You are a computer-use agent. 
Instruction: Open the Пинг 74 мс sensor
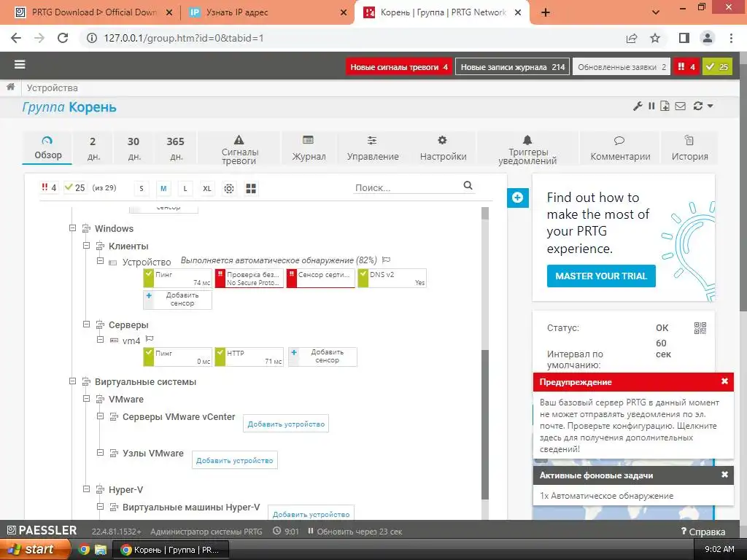coord(177,278)
